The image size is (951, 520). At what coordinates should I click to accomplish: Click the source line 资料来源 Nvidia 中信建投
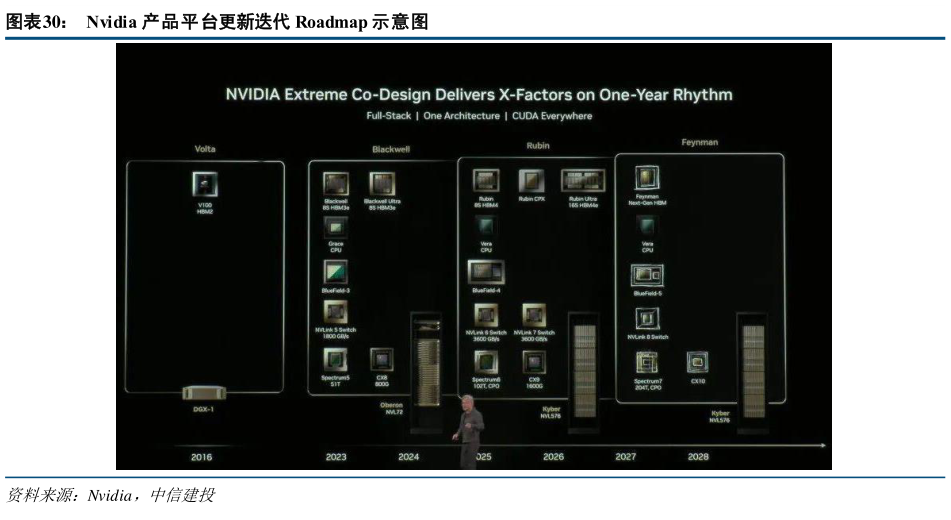(x=110, y=495)
